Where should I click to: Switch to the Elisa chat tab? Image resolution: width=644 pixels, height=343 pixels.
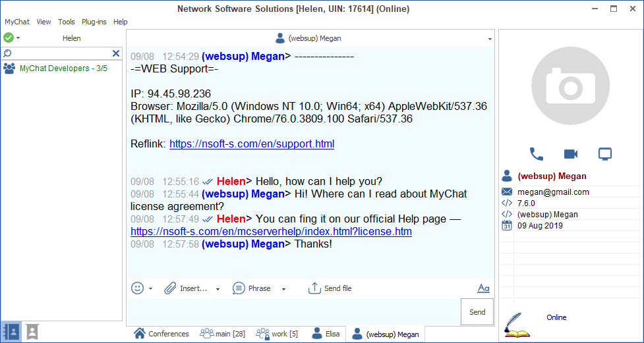326,334
